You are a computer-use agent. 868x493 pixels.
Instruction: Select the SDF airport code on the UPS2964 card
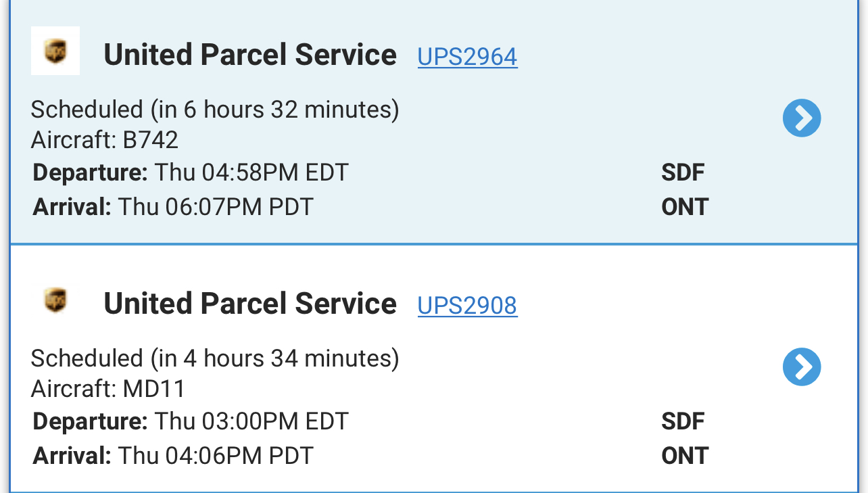click(683, 173)
